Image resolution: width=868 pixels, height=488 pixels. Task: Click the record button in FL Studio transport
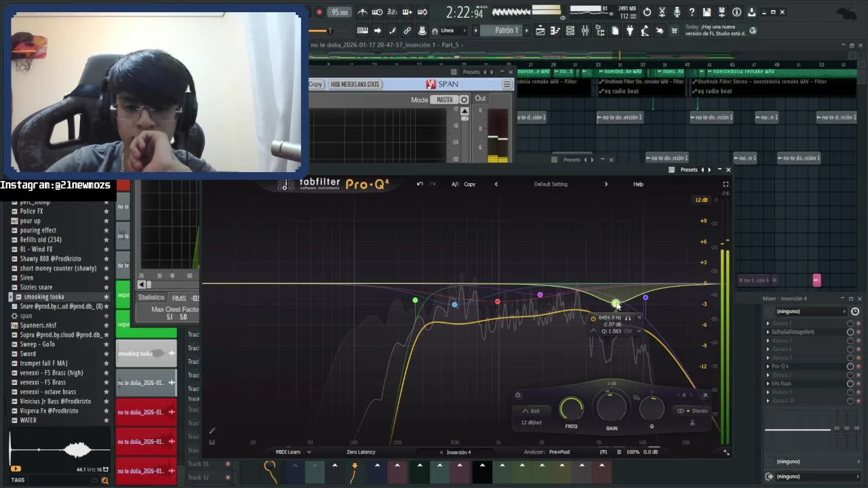(319, 12)
